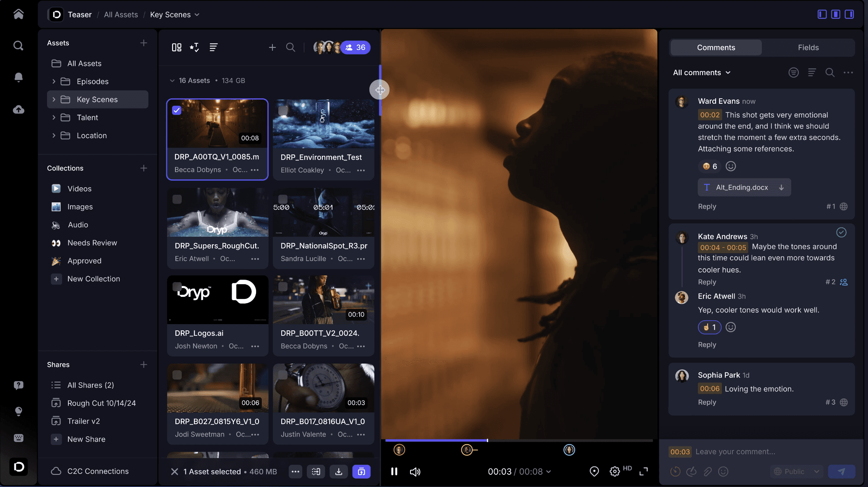Open the keyboard shortcuts icon
The image size is (868, 487).
pos(18,438)
